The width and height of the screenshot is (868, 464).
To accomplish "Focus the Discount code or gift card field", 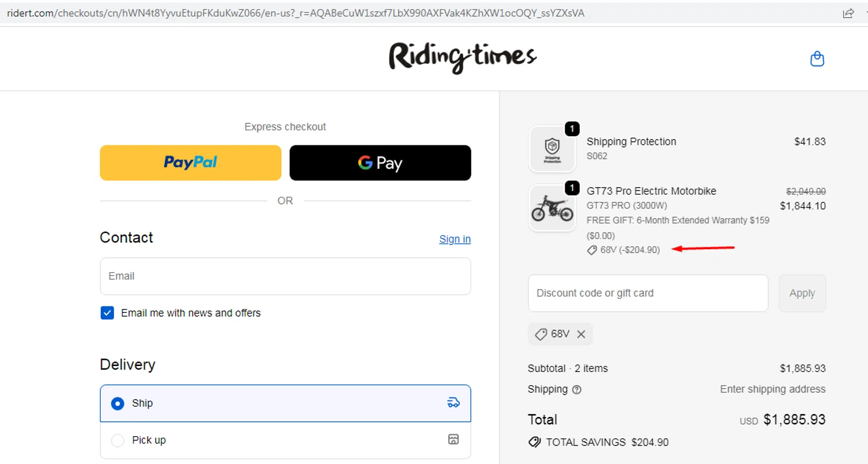I will (x=648, y=293).
